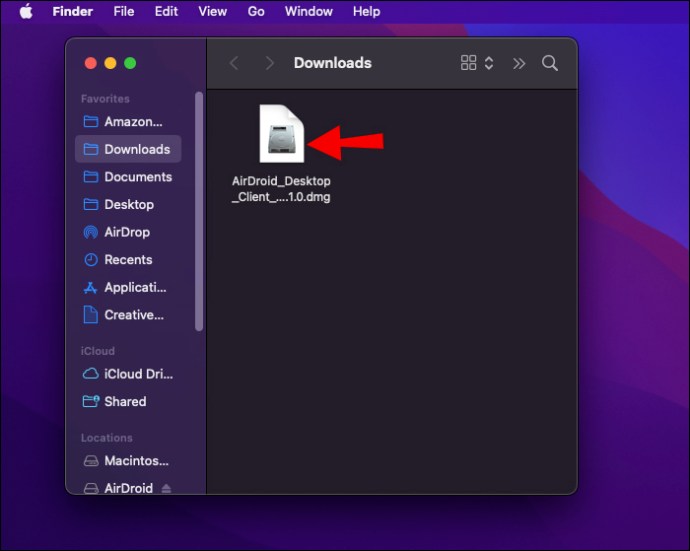This screenshot has height=551, width=690.
Task: Close the Finder window with red button
Action: coord(91,63)
